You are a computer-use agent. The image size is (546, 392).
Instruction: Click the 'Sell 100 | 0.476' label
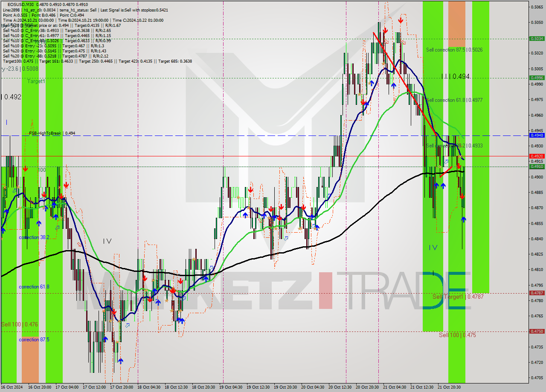[x=19, y=324]
